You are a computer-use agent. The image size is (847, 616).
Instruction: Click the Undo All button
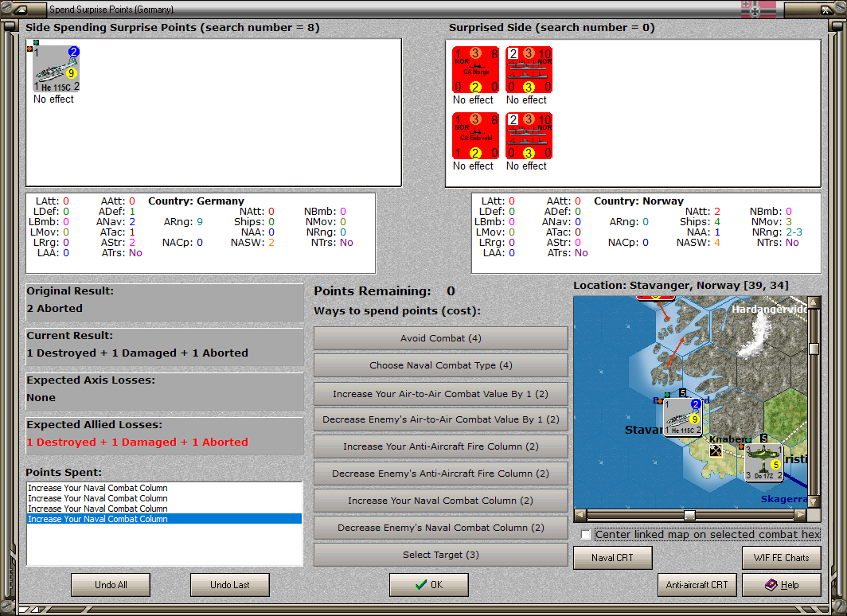pyautogui.click(x=111, y=585)
